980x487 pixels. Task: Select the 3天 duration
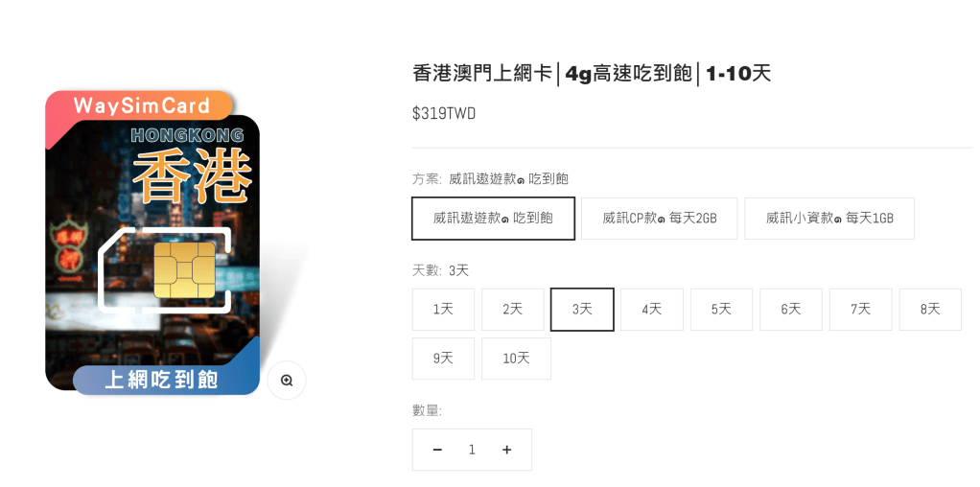click(582, 309)
